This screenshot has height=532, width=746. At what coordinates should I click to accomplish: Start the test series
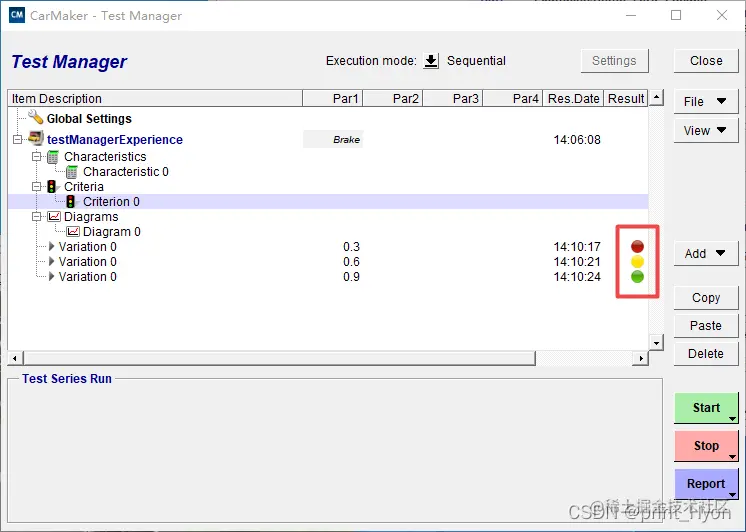tap(706, 408)
